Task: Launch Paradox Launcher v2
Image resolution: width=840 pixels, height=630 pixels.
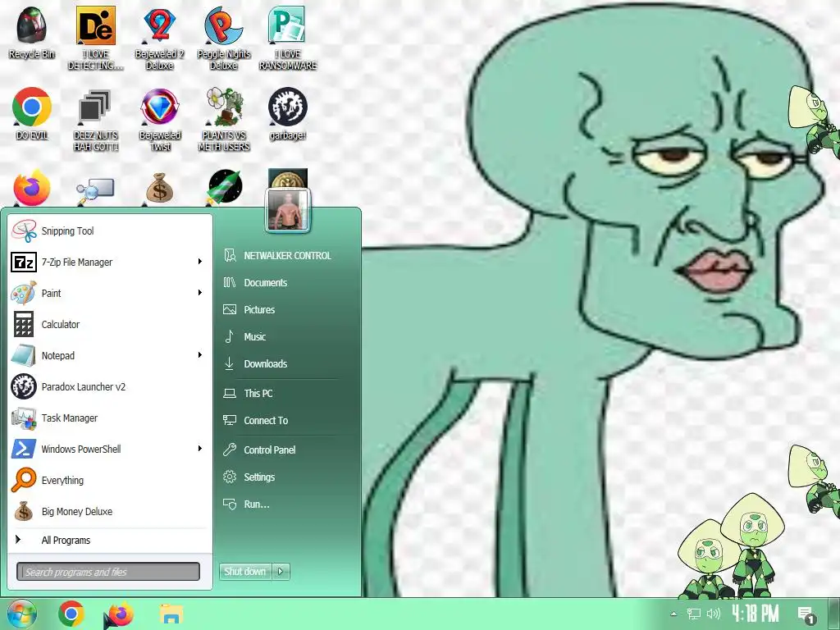Action: pyautogui.click(x=110, y=386)
